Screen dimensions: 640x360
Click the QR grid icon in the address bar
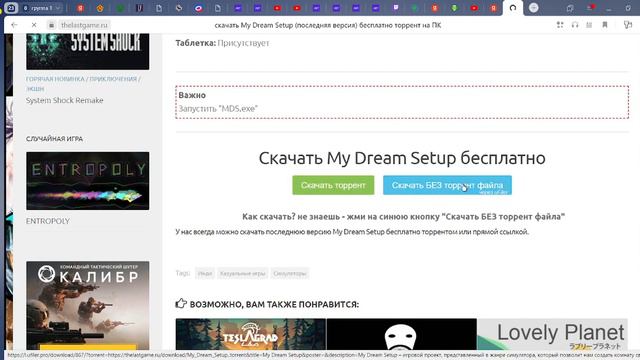560,25
